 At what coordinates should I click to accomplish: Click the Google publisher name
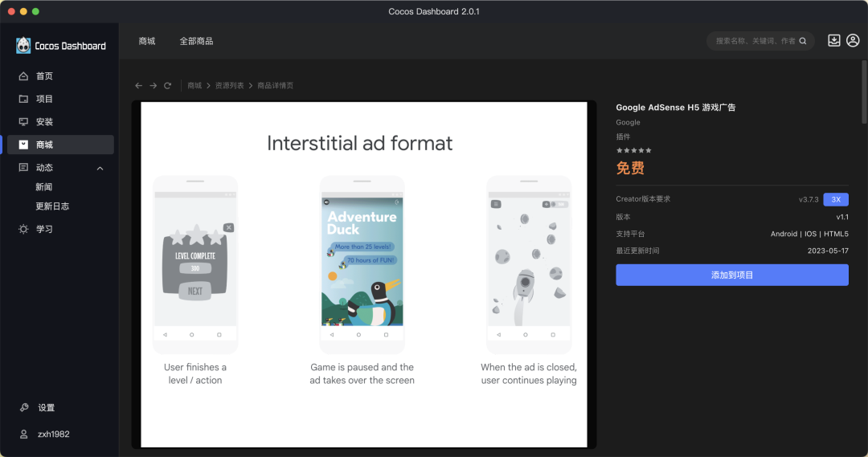tap(628, 122)
